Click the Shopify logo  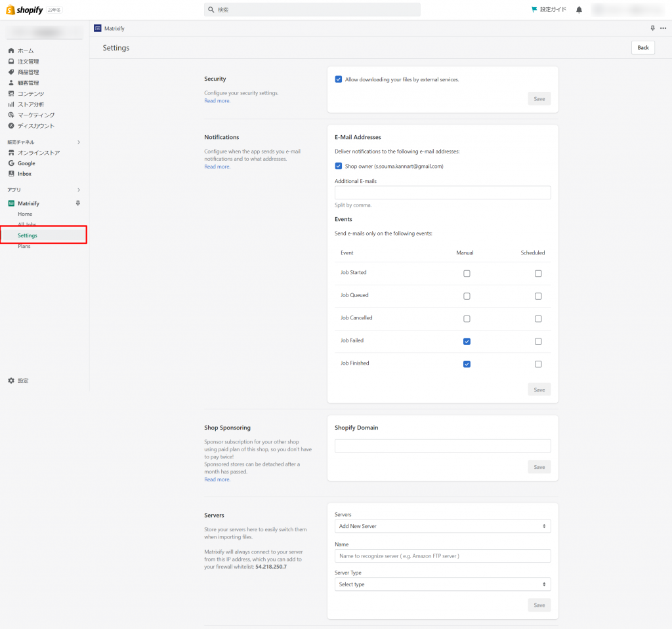pyautogui.click(x=24, y=9)
